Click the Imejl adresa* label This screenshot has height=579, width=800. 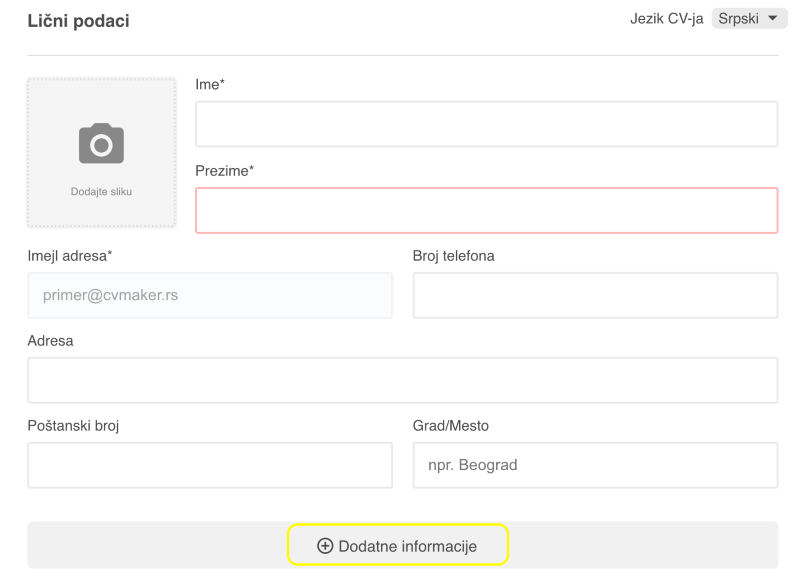point(70,256)
